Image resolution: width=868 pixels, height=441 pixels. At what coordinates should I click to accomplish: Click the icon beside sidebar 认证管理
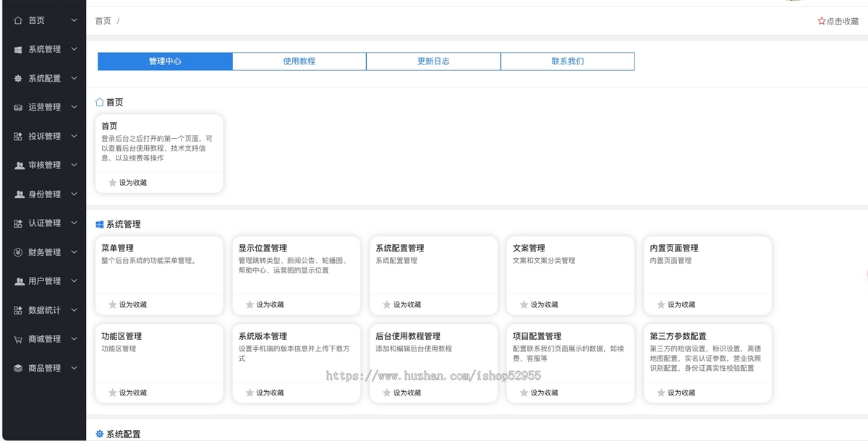click(x=18, y=223)
